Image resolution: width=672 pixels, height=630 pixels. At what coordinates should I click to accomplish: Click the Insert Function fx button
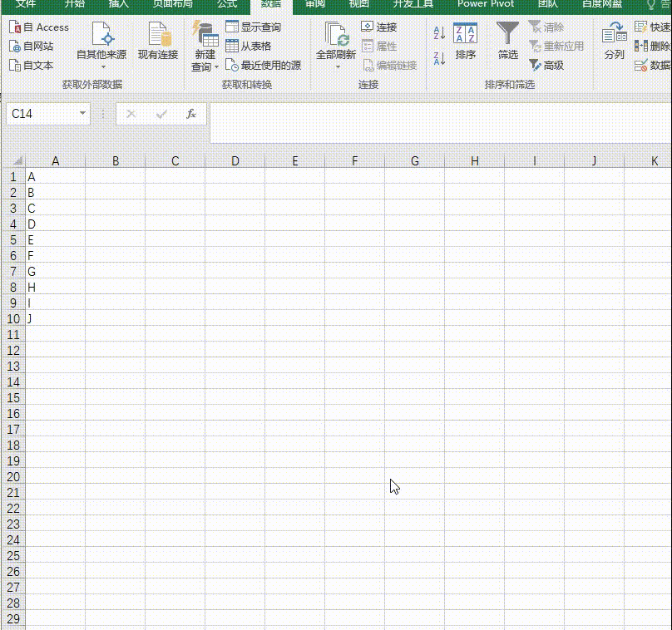tap(191, 114)
